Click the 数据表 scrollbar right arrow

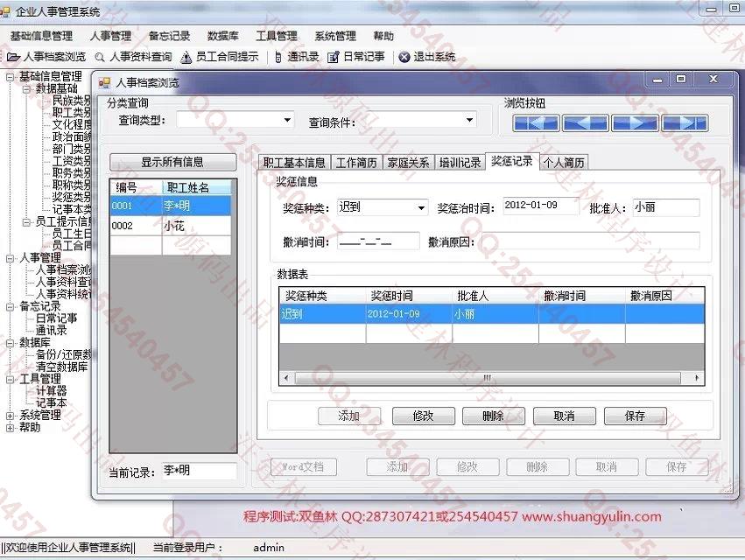coord(697,378)
